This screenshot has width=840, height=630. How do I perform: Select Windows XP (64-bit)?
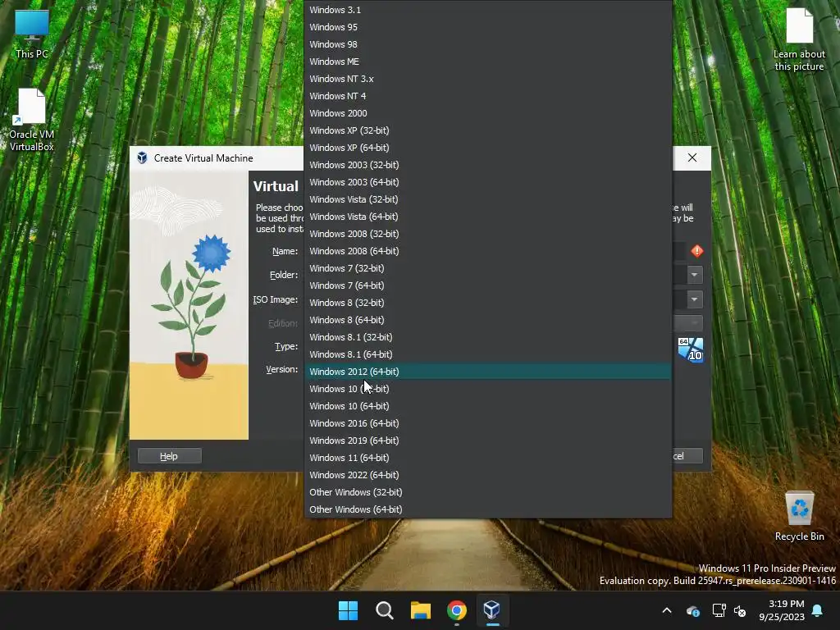[x=487, y=148]
